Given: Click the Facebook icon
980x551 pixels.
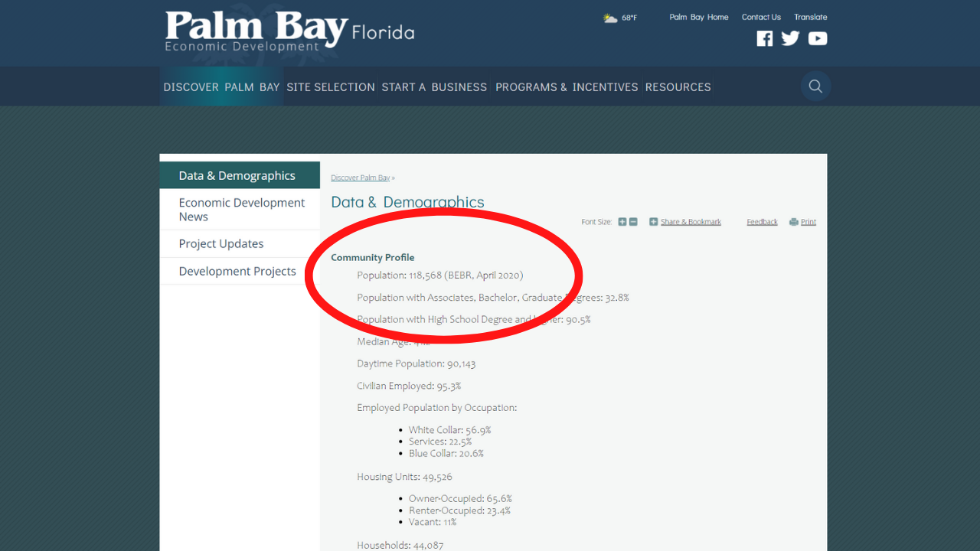Looking at the screenshot, I should [x=764, y=38].
